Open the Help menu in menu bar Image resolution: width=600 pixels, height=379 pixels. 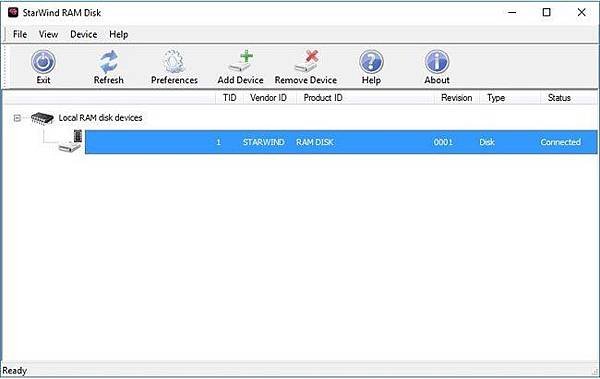pyautogui.click(x=119, y=34)
